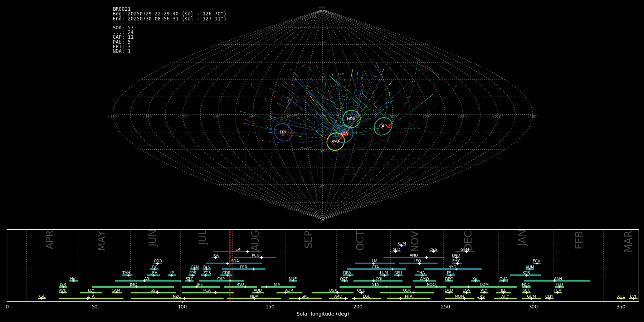Click the URS shower label in timeline
Image resolution: width=644 pixels, height=322 pixels.
(x=480, y=297)
